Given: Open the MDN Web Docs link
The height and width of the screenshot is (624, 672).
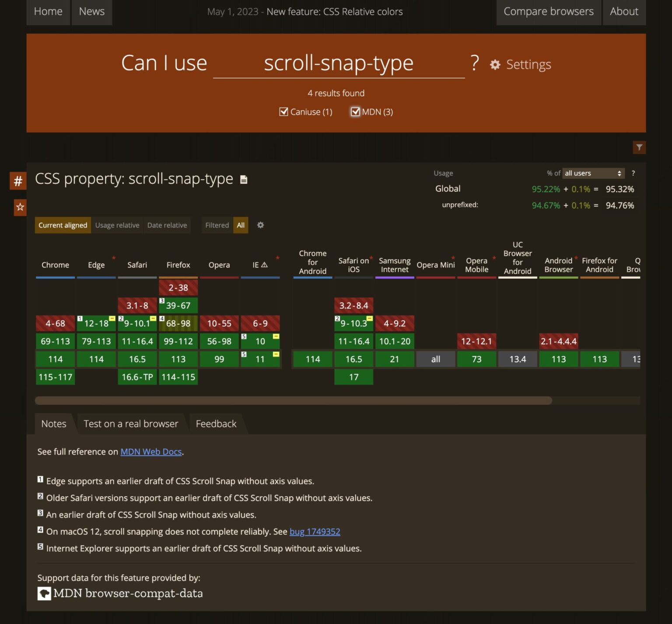Looking at the screenshot, I should click(x=151, y=452).
